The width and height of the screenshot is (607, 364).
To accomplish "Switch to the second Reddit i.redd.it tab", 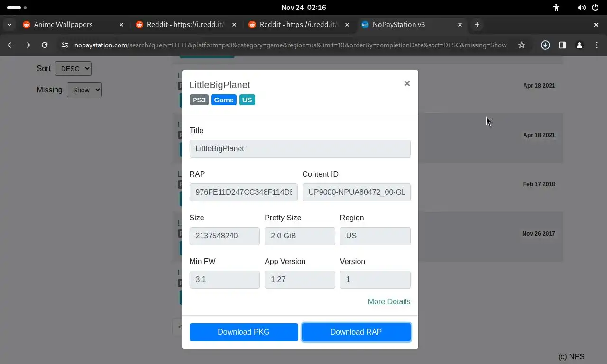I will tap(298, 25).
